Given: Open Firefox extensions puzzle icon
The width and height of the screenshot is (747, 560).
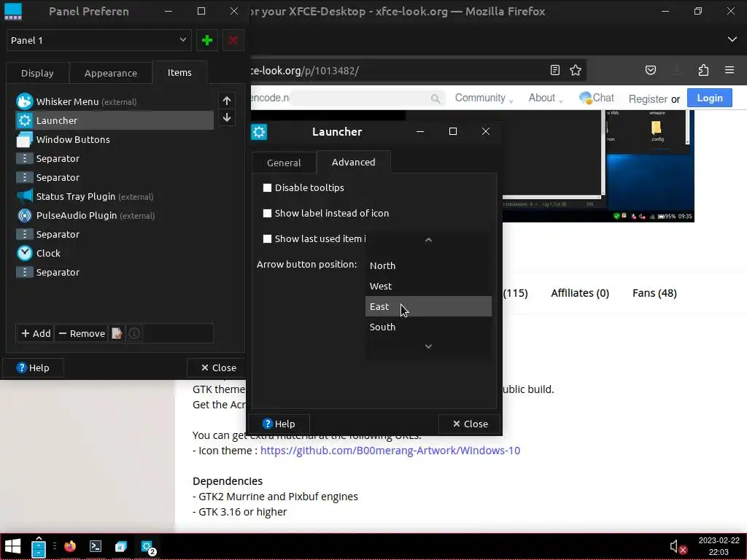Looking at the screenshot, I should point(703,71).
